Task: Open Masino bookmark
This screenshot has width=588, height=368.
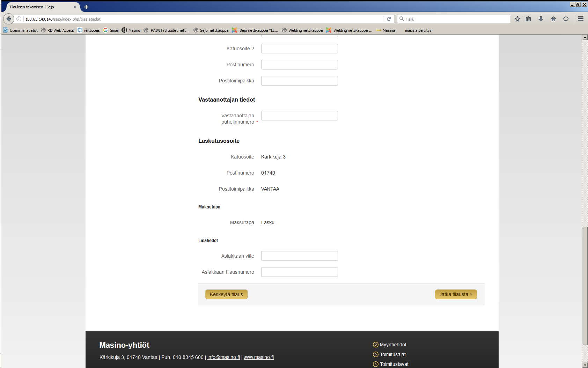Action: pyautogui.click(x=131, y=30)
